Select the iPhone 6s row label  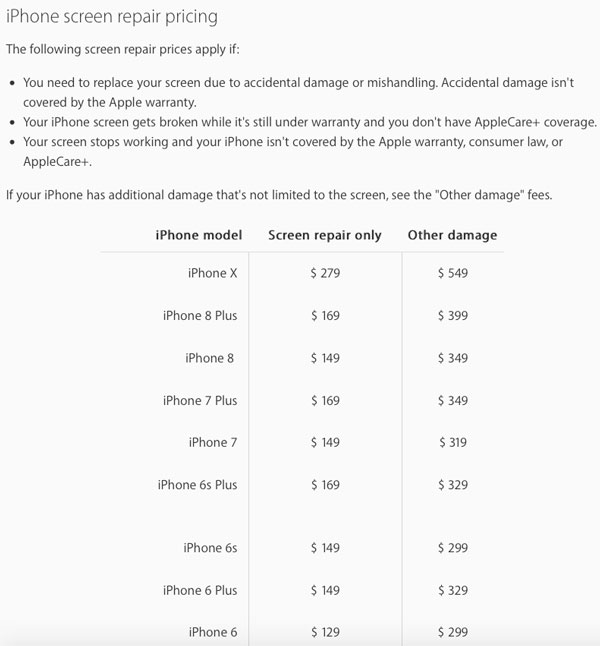click(x=208, y=548)
